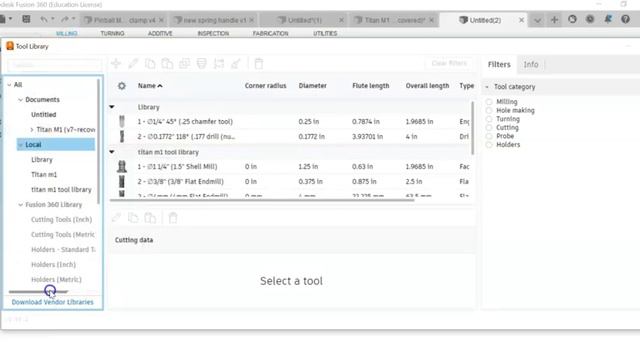The image size is (640, 360).
Task: Select the Untitled document in tree
Action: [x=44, y=115]
